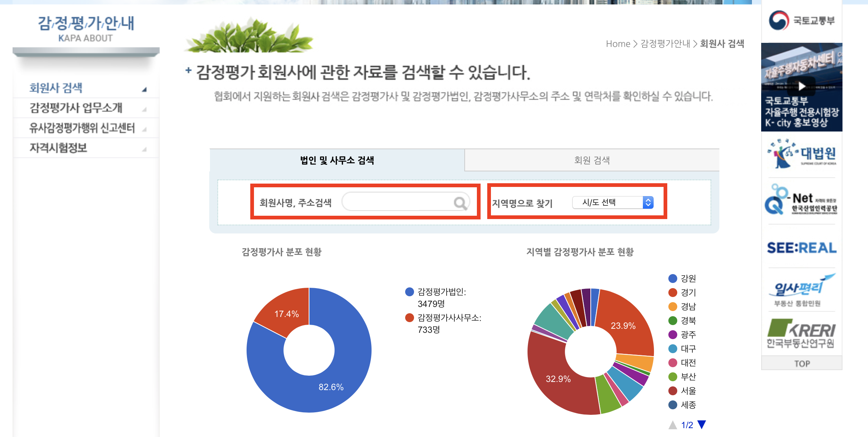
Task: Focus the 회원사명, 주소검색 input field
Action: (x=397, y=202)
